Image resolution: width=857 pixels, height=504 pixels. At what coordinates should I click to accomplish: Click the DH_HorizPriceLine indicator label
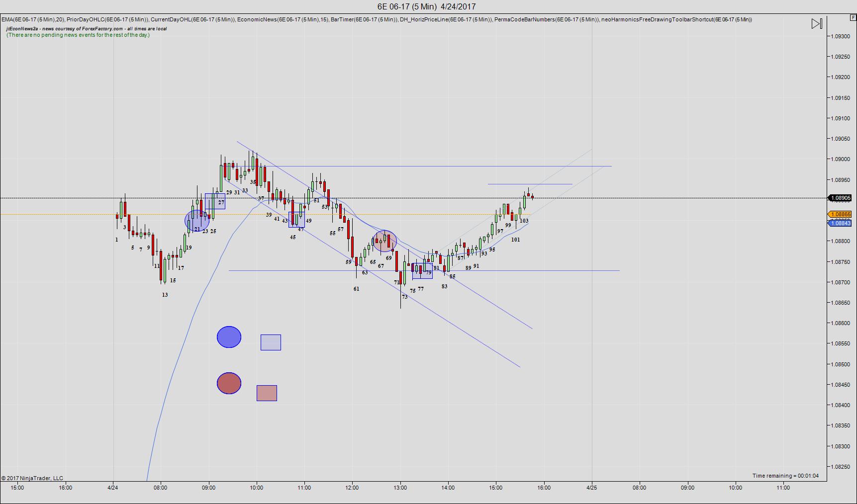point(446,19)
